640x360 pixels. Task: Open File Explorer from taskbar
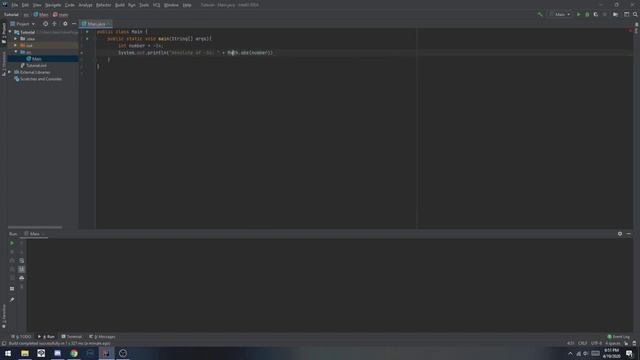[25, 353]
